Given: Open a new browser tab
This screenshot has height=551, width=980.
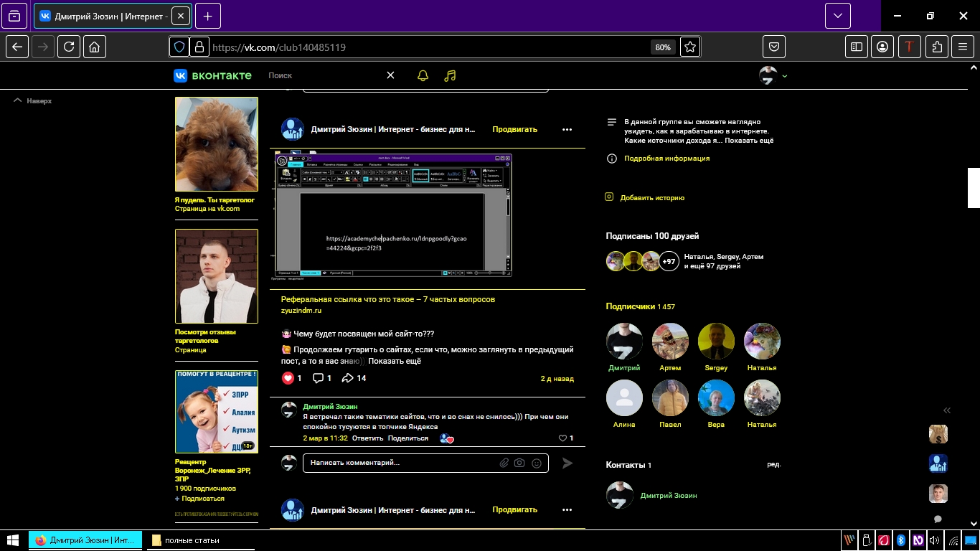Looking at the screenshot, I should pyautogui.click(x=208, y=16).
